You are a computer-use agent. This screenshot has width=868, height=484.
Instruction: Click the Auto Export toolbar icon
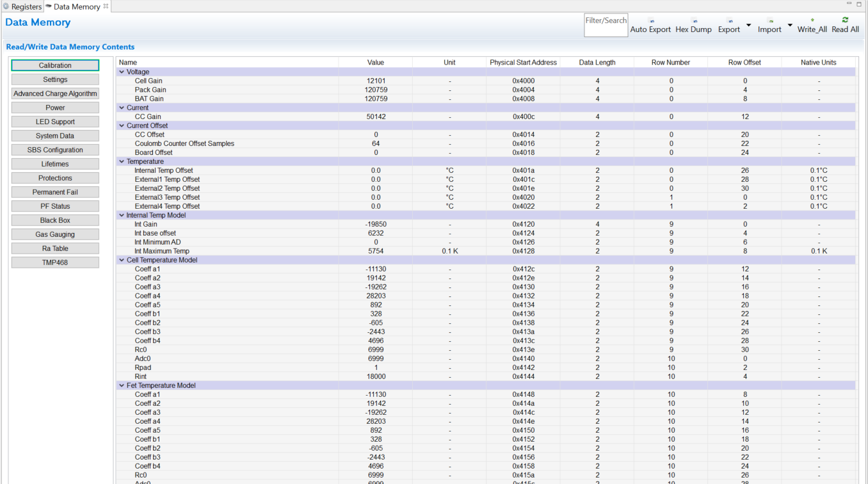click(651, 21)
